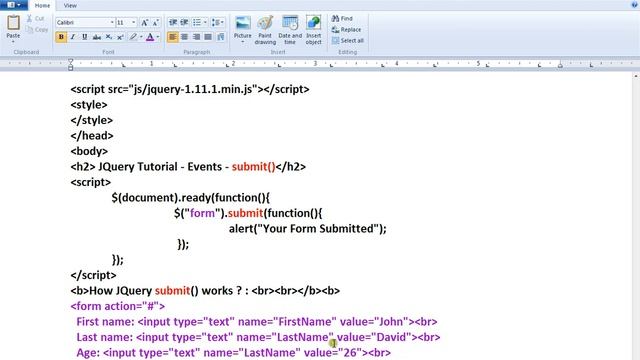Click Select all in Editing group
Screen dimensions: 640x360
[347, 40]
